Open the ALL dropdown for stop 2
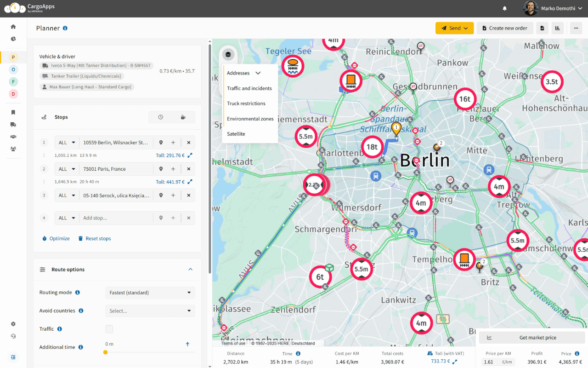The width and height of the screenshot is (588, 368). 66,169
